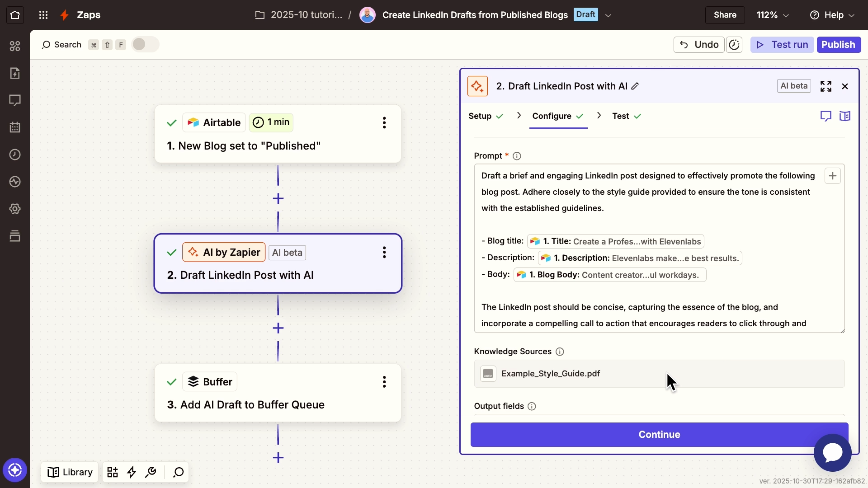Open the Zaps section in the sidebar

tap(15, 73)
